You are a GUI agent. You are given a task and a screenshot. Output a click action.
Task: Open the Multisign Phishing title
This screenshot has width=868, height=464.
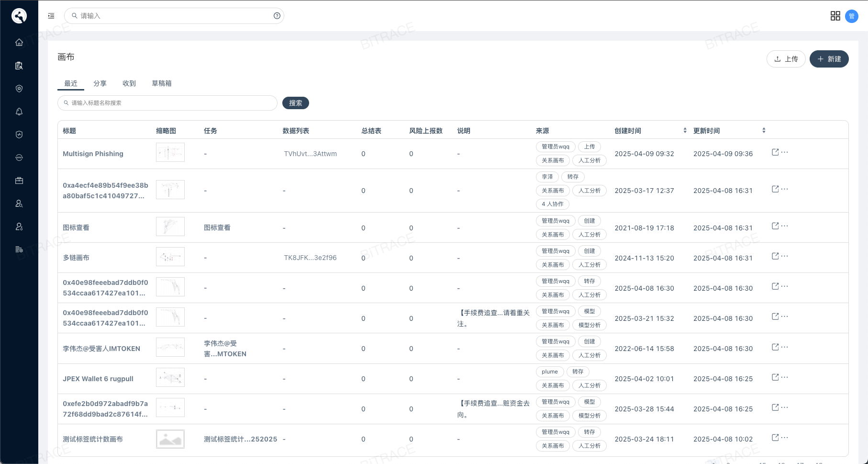(x=93, y=154)
